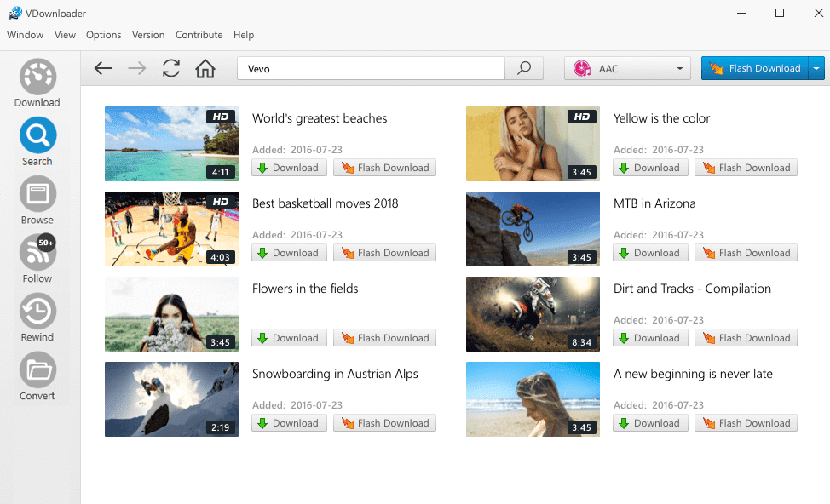Flash Download the MTB in Arizona video
Viewport: 830px width, 504px height.
coord(746,253)
